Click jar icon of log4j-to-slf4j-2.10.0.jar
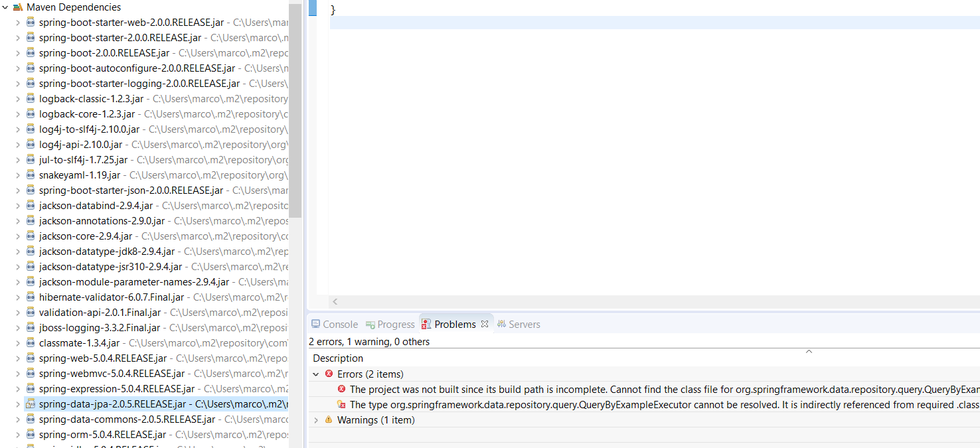980x448 pixels. coord(31,129)
